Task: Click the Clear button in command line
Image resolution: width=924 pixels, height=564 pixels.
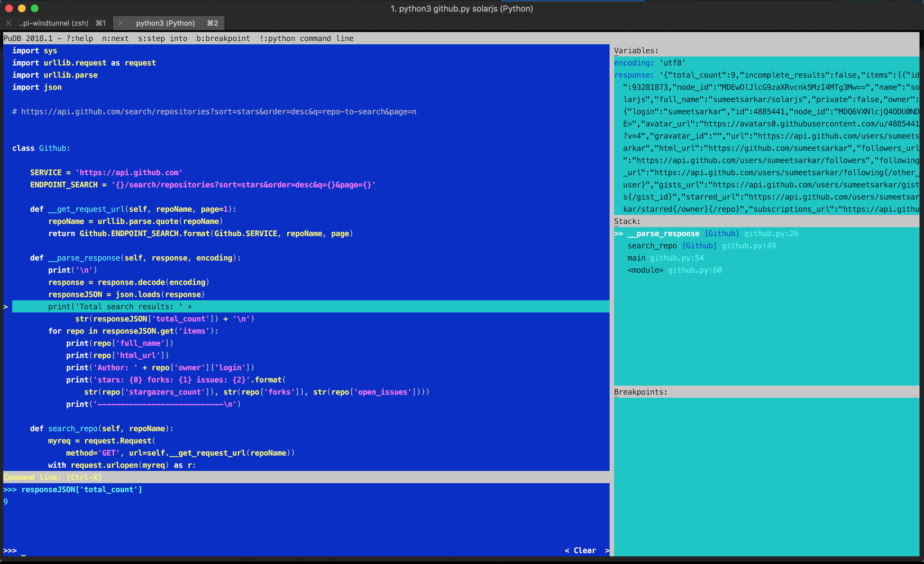Action: (x=584, y=551)
